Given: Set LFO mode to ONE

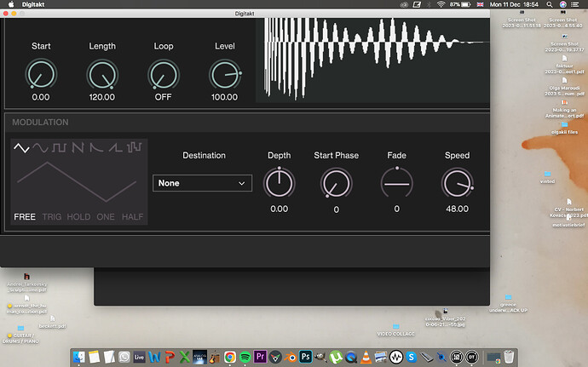Looking at the screenshot, I should tap(106, 216).
